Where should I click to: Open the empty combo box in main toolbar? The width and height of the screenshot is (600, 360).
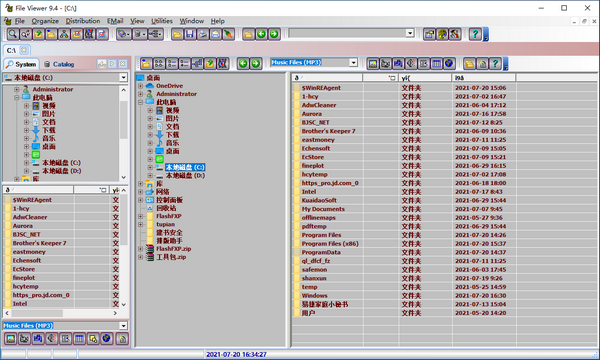click(410, 33)
